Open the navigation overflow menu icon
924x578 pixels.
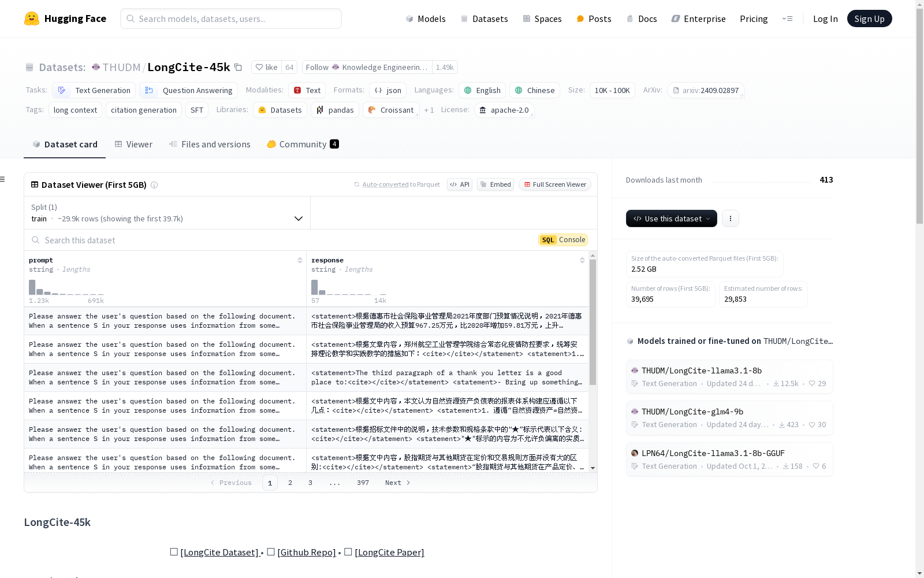[787, 18]
